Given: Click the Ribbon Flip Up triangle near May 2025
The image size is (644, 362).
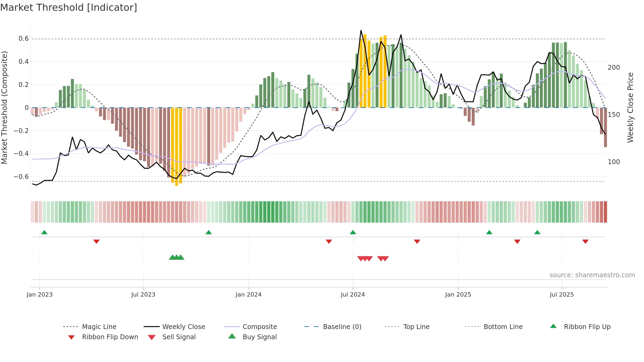Looking at the screenshot, I should (537, 232).
